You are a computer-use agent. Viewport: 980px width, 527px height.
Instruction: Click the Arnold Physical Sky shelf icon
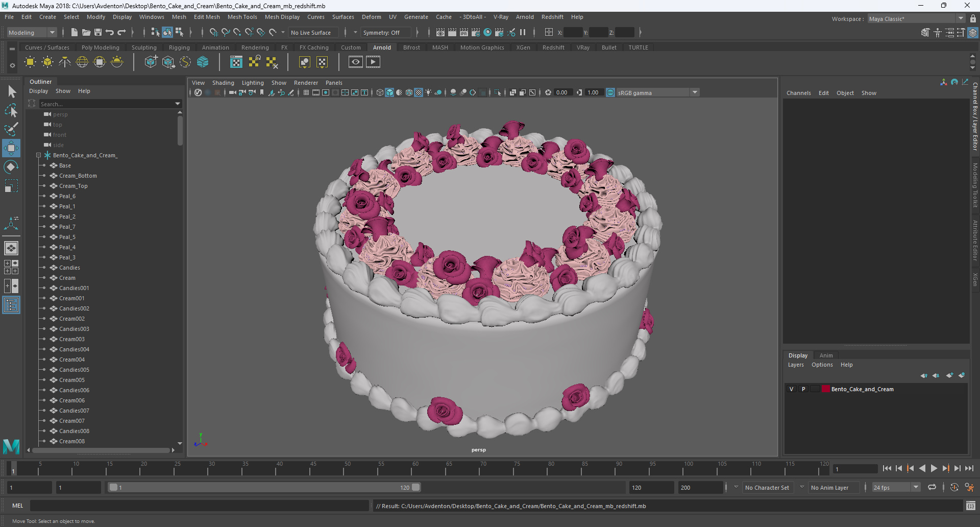(x=117, y=62)
